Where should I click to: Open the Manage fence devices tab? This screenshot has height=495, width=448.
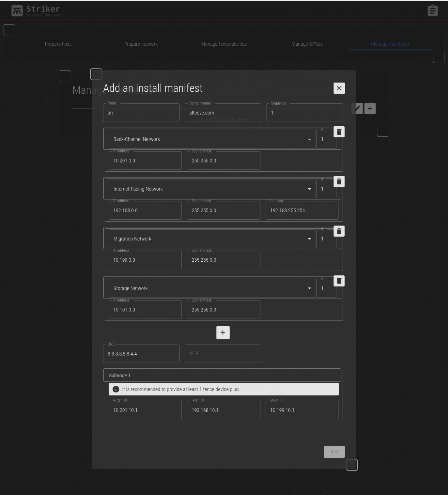tap(224, 44)
